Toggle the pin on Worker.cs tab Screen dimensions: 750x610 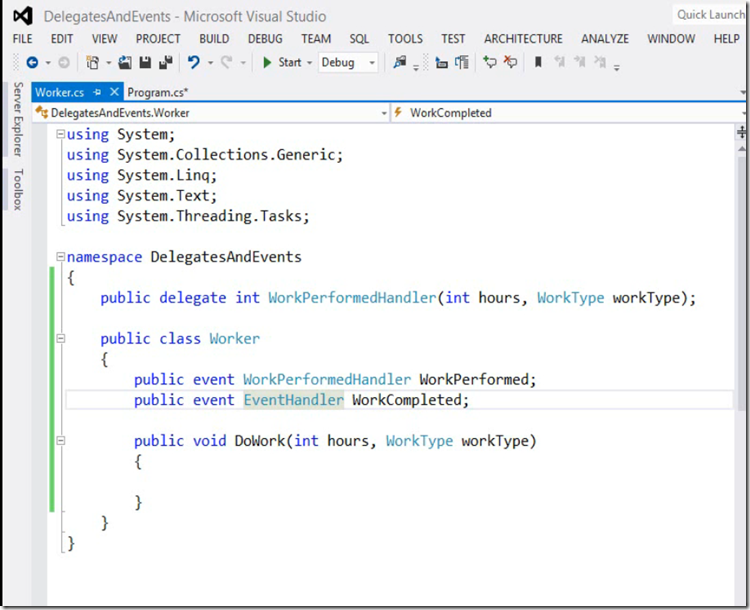tap(97, 92)
